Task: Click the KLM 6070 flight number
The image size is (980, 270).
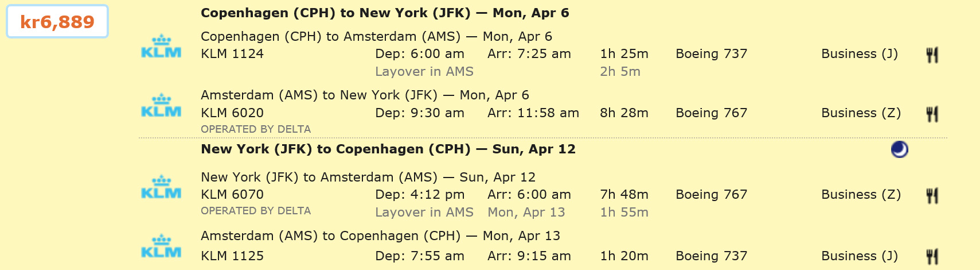Action: click(232, 195)
